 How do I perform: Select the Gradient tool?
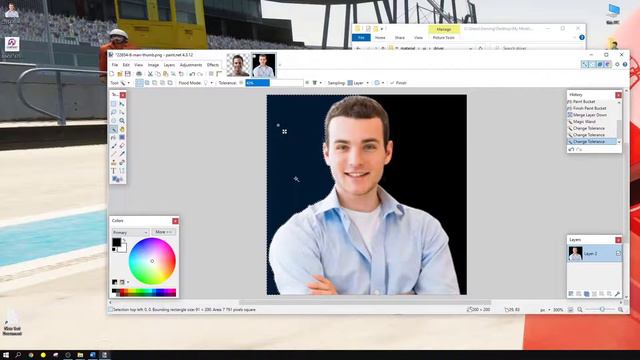[122, 138]
